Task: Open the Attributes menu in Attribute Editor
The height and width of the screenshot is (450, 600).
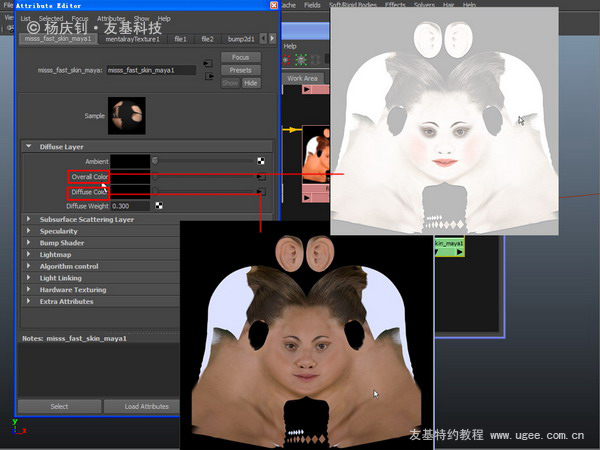Action: pos(111,18)
